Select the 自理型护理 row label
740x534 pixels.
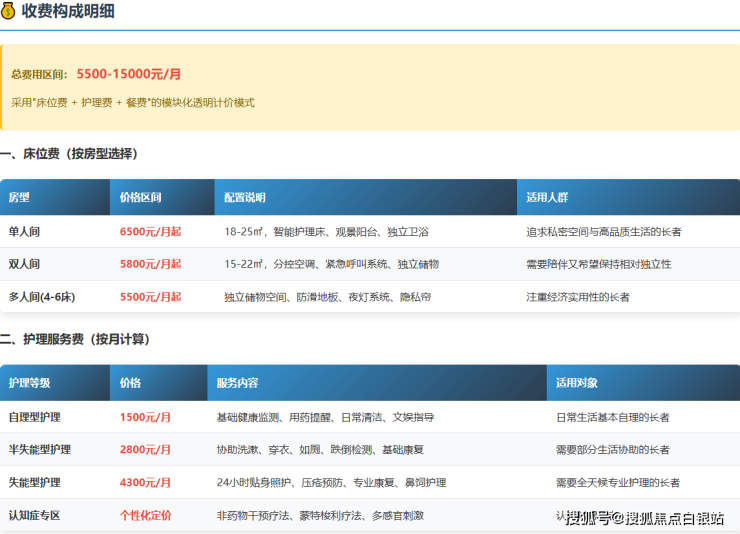pyautogui.click(x=34, y=417)
